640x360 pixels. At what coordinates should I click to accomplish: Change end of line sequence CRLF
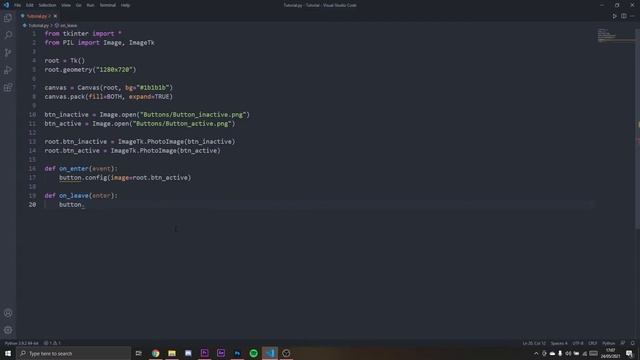593,343
